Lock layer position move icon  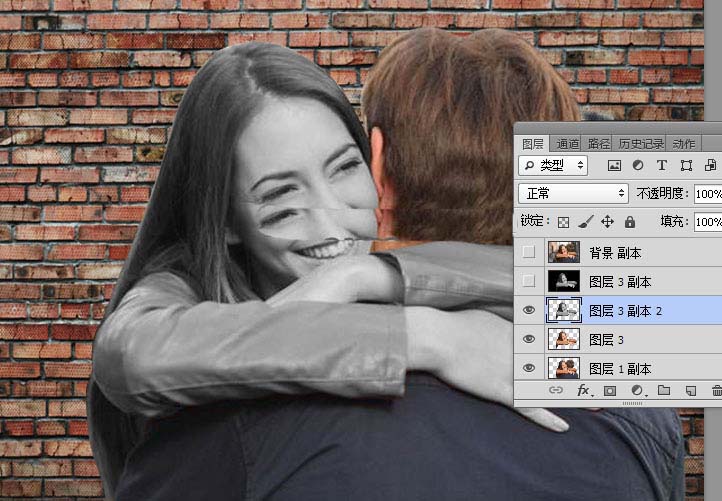607,222
